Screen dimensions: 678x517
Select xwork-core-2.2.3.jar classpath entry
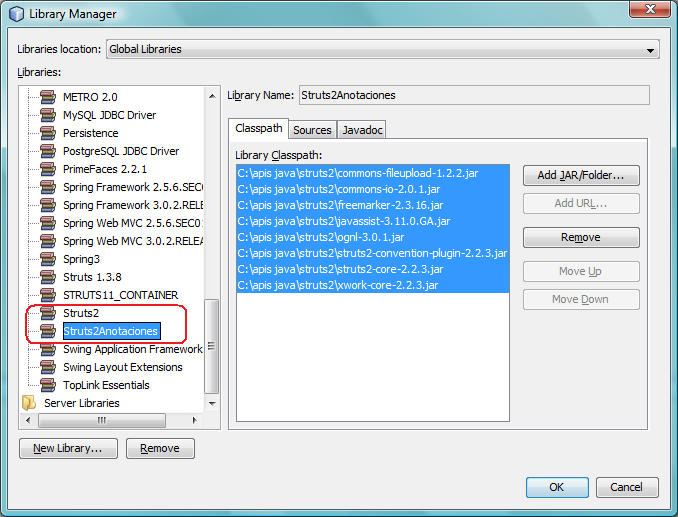(373, 285)
